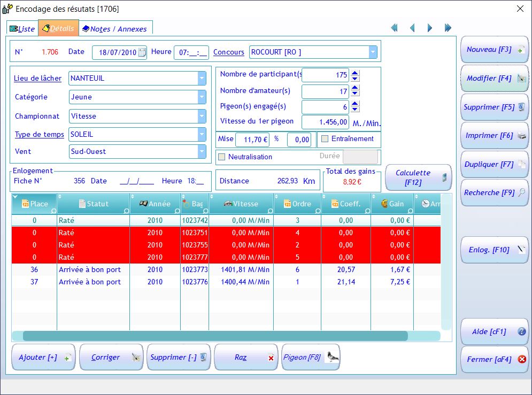Click the Ajouter [+] button
The image size is (532, 395).
pos(43,358)
